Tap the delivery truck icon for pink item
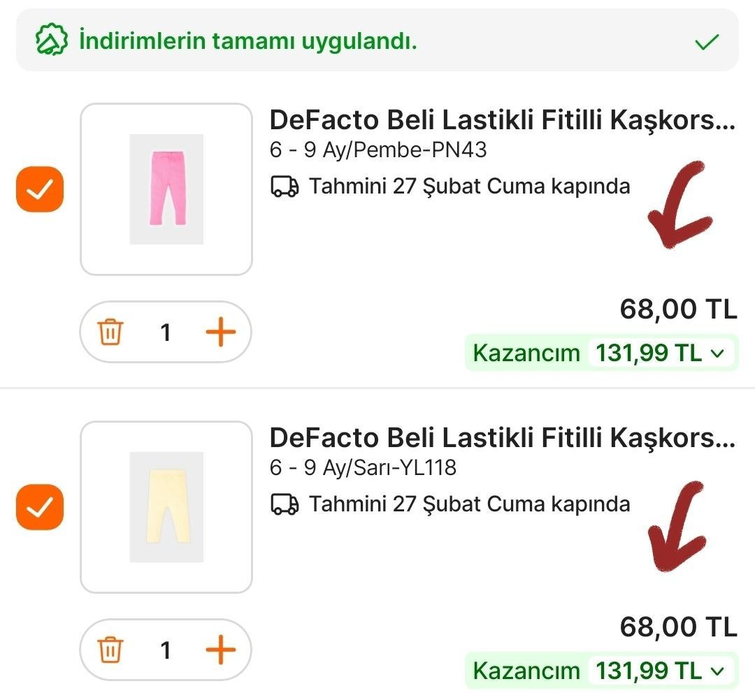Screen dimensions: 755x700 pyautogui.click(x=285, y=187)
